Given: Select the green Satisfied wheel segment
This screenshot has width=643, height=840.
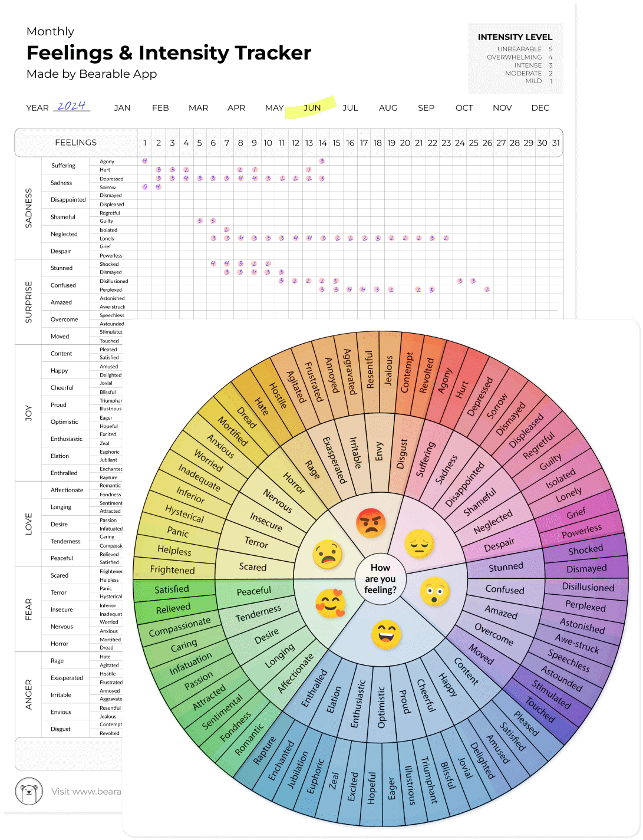Looking at the screenshot, I should [172, 589].
